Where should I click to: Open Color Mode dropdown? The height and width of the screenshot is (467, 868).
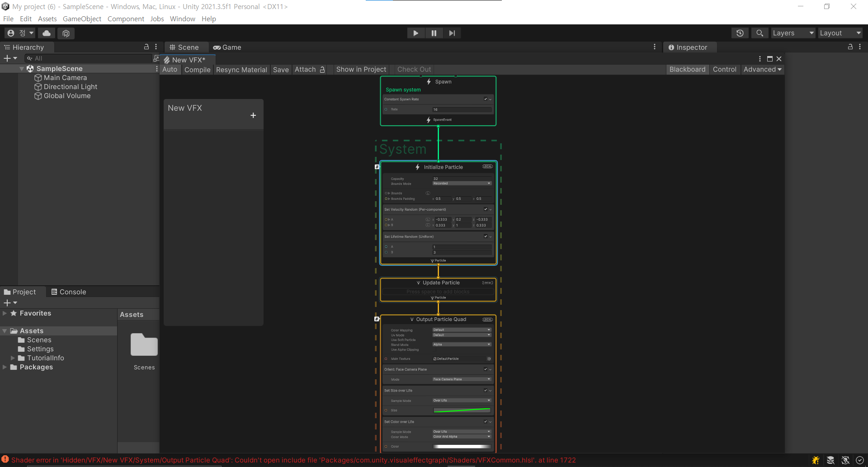462,437
